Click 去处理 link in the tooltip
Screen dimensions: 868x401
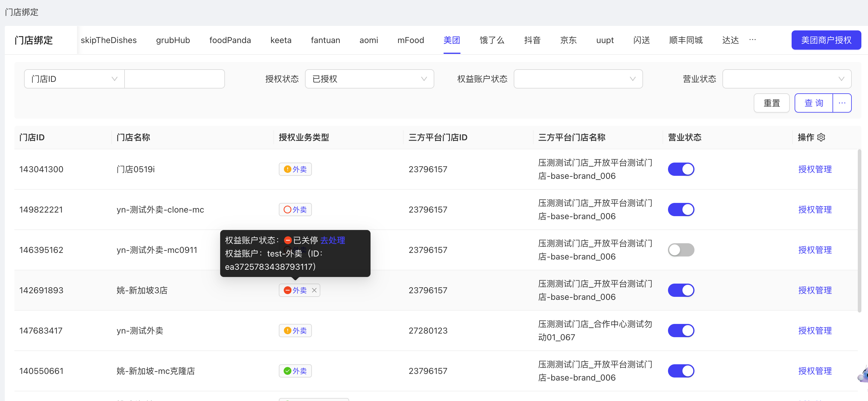pyautogui.click(x=333, y=240)
